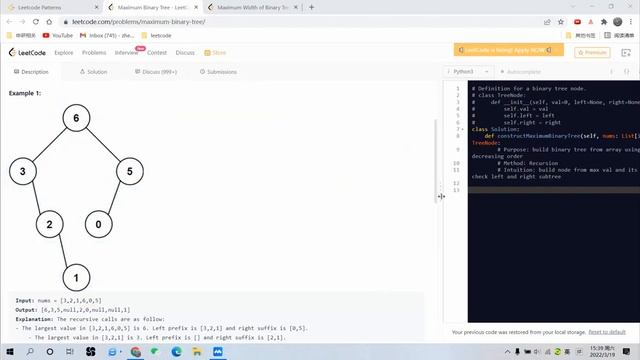Open the Chrome taskbar icon
640x360 pixels.
pyautogui.click(x=136, y=351)
